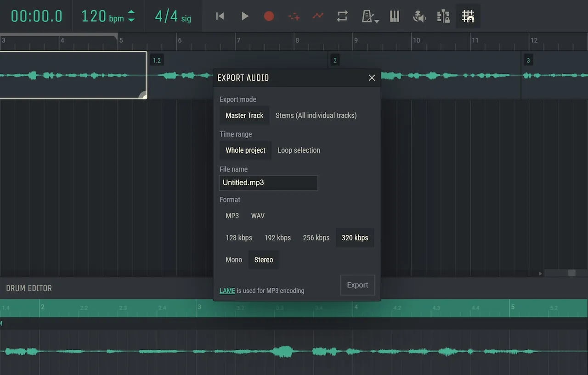Select the record button in the toolbar
The image size is (588, 375).
pos(269,16)
